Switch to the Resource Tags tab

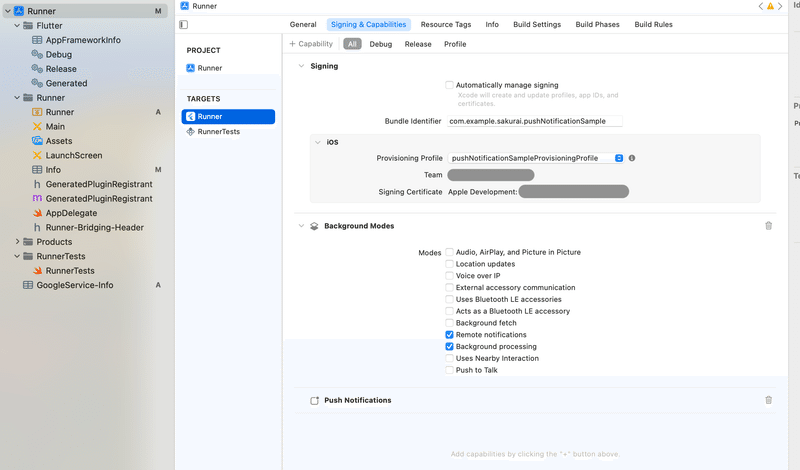tap(446, 24)
